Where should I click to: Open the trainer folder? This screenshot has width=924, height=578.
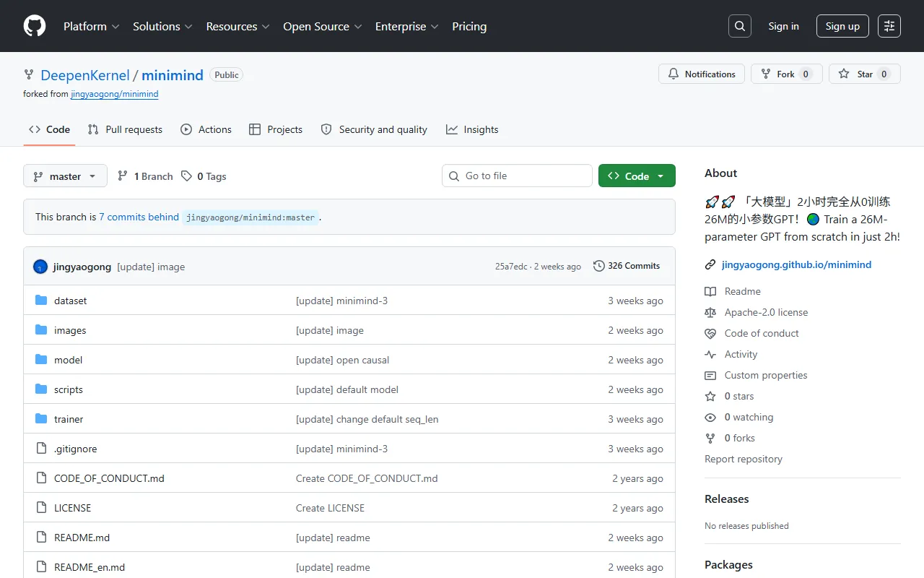coord(69,419)
